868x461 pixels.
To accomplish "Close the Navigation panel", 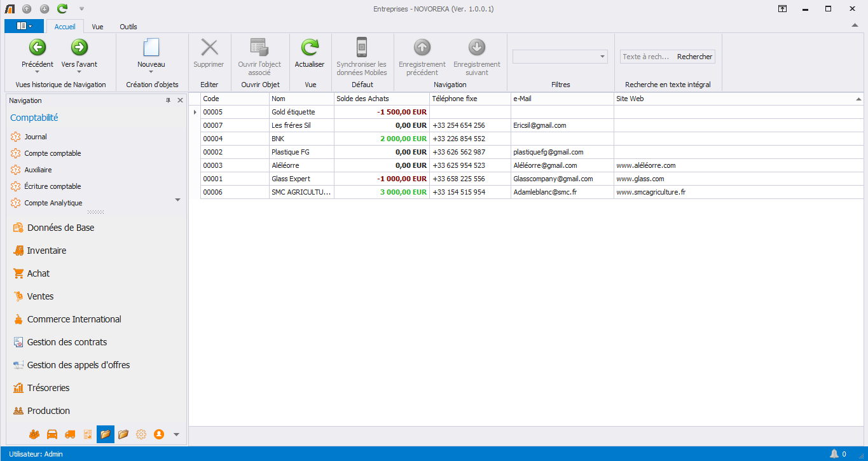I will (180, 100).
